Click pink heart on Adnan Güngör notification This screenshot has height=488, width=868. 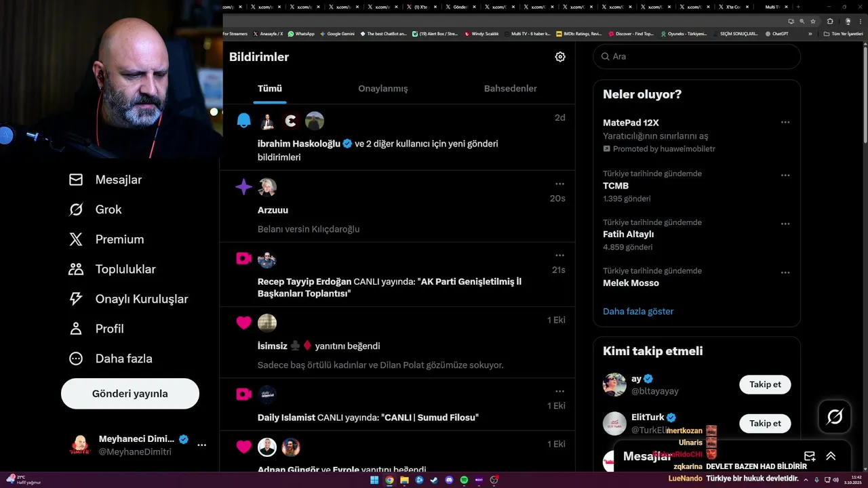tap(244, 447)
